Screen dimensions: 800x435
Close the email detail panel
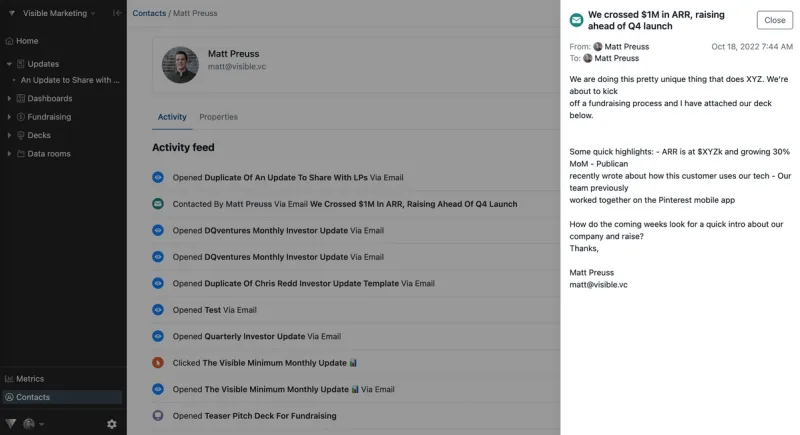tap(774, 20)
